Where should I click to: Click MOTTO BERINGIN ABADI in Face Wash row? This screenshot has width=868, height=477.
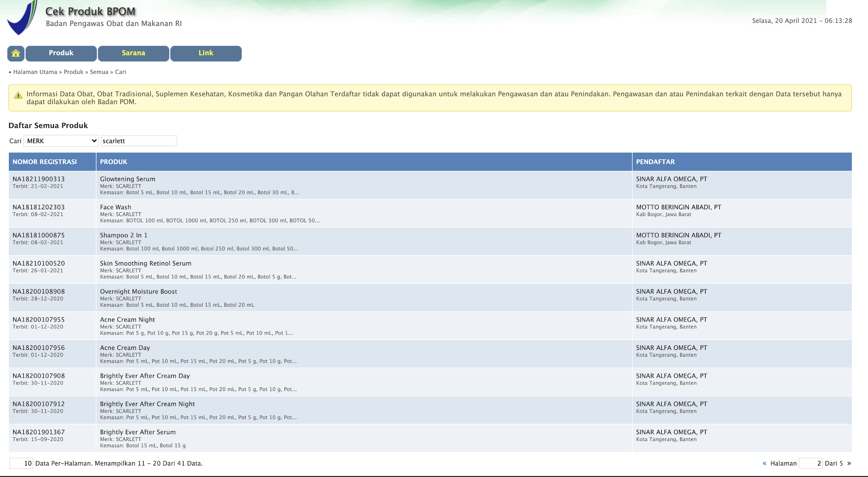click(x=679, y=207)
